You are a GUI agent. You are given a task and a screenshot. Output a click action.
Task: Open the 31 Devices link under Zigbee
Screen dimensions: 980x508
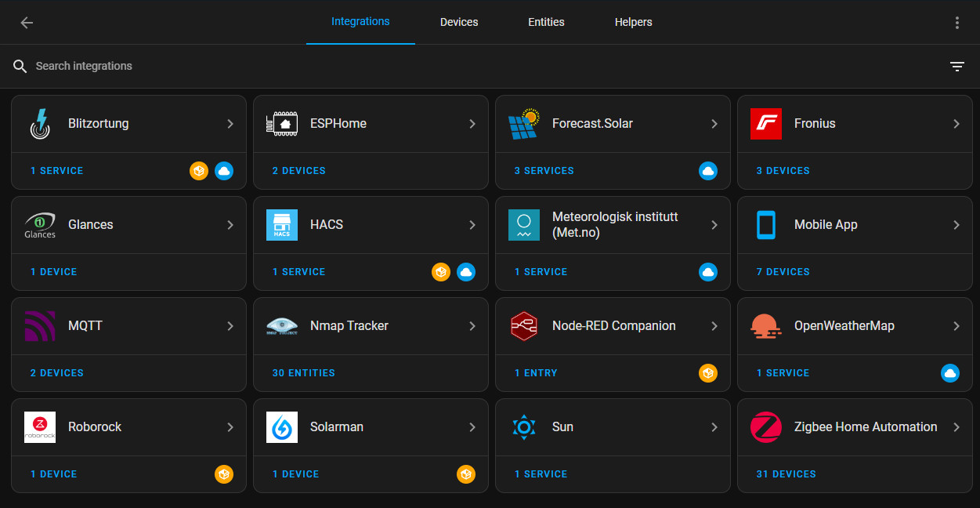click(x=786, y=474)
